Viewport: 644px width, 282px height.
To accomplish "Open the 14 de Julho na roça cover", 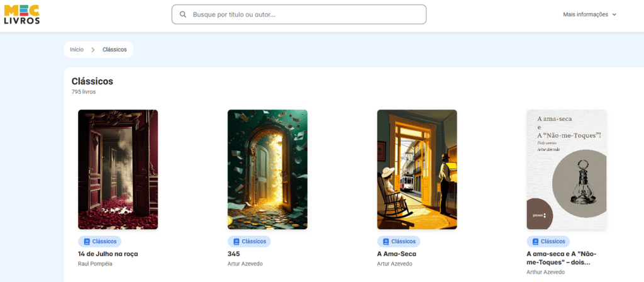I will pos(118,169).
